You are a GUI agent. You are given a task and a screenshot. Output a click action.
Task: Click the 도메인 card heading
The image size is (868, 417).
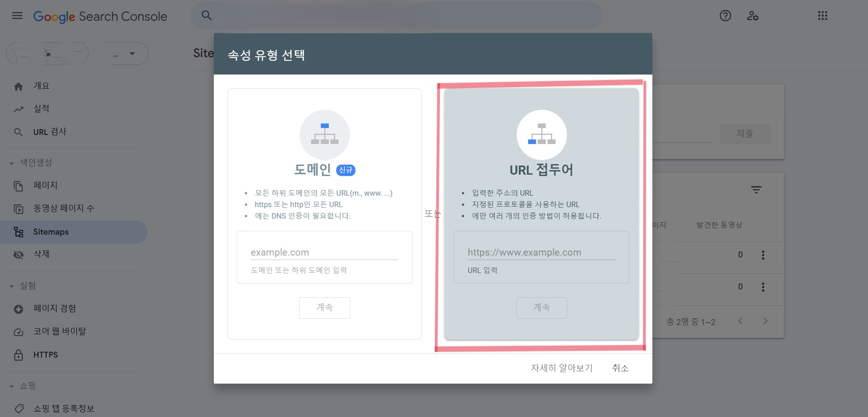(x=312, y=170)
